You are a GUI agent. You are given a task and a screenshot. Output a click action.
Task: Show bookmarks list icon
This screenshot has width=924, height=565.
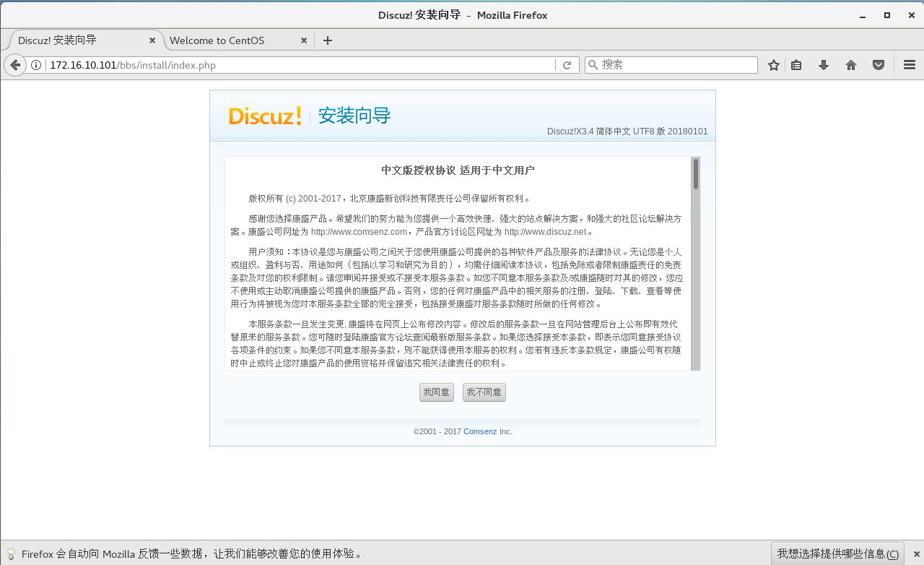pyautogui.click(x=796, y=65)
